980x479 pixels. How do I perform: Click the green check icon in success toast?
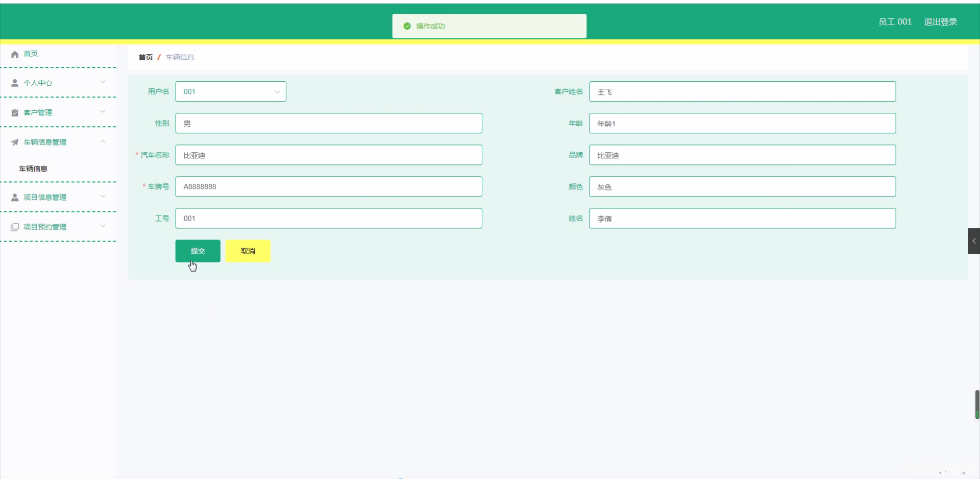tap(407, 26)
